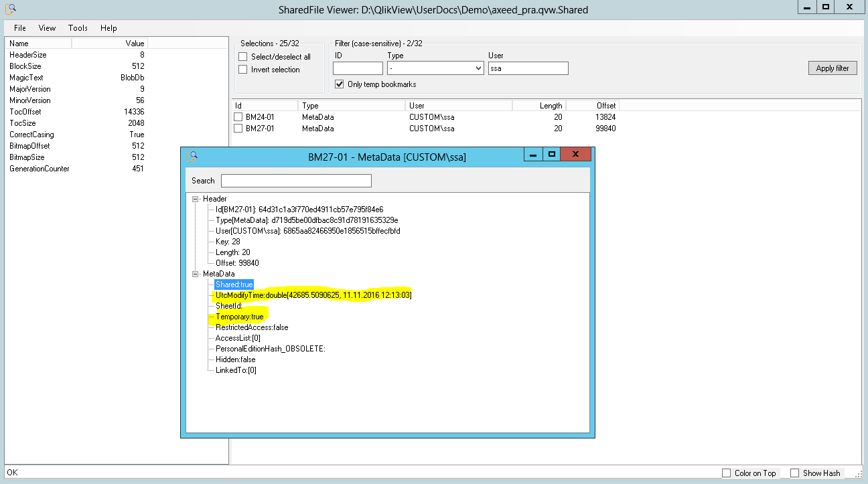
Task: Click the Apply filter button
Action: 832,68
